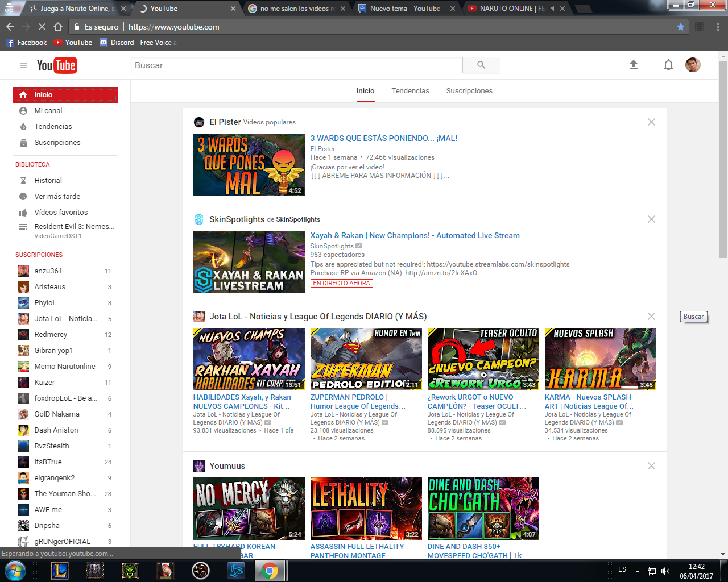
Task: Click the page vertical scrollbar thumb
Action: pos(723,159)
